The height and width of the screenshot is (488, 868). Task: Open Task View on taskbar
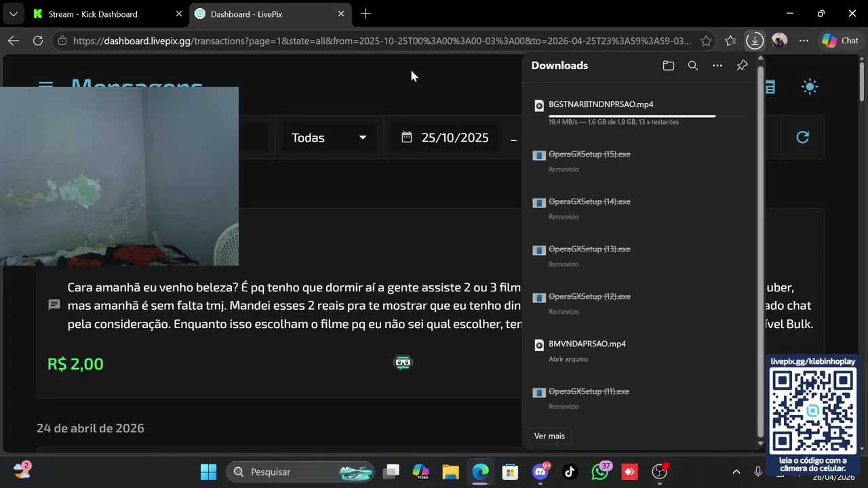pos(391,472)
